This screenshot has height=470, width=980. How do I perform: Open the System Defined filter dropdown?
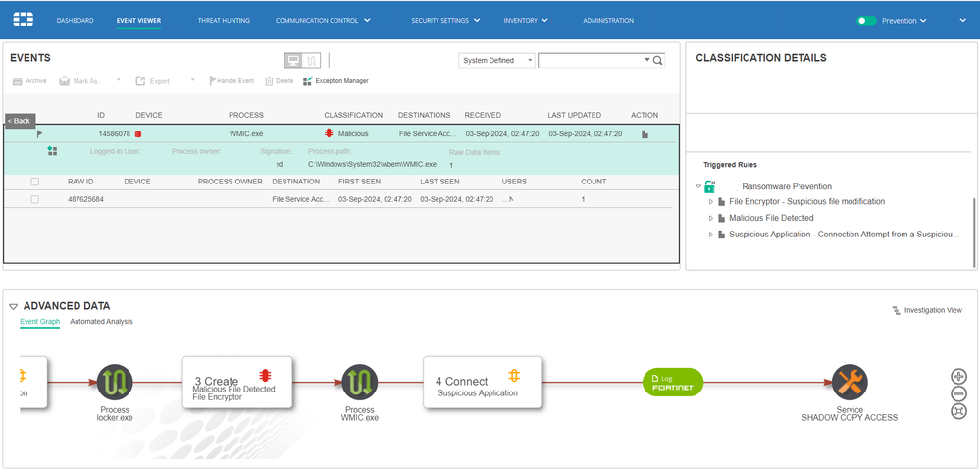497,61
